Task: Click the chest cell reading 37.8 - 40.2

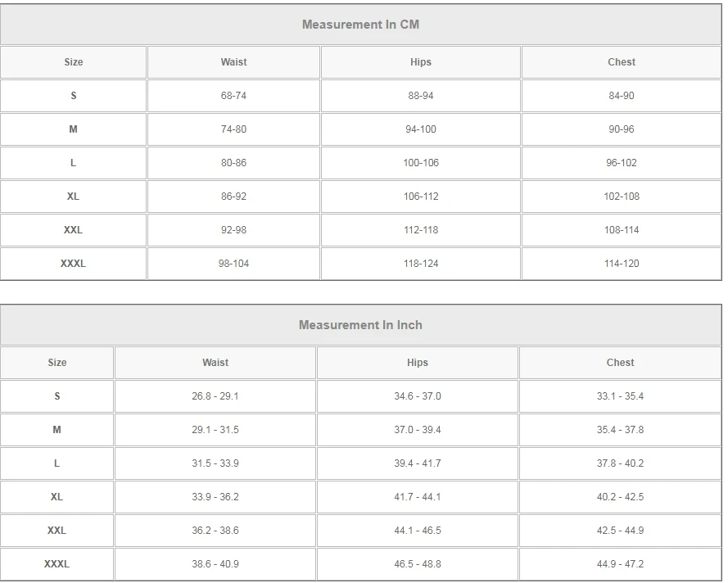Action: click(620, 463)
